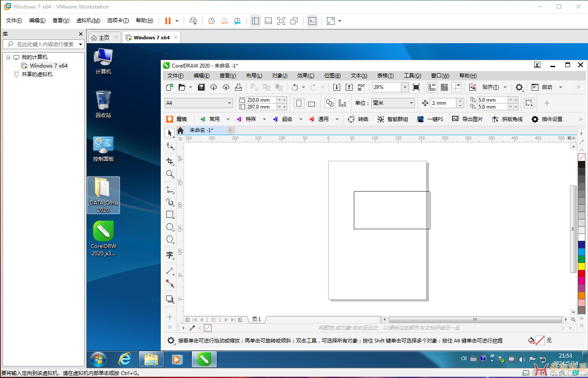The image size is (588, 378).
Task: Expand the units dropdown showing 毫米
Action: 411,103
